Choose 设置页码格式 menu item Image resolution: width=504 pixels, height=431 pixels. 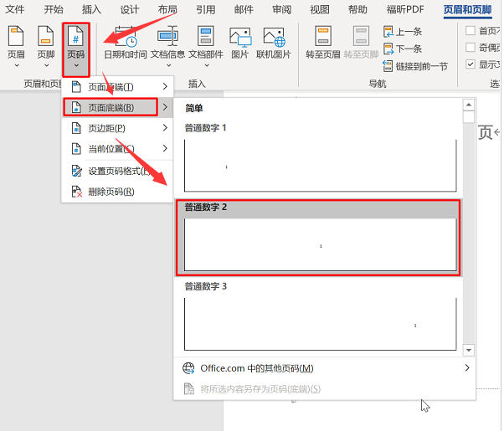(x=117, y=171)
